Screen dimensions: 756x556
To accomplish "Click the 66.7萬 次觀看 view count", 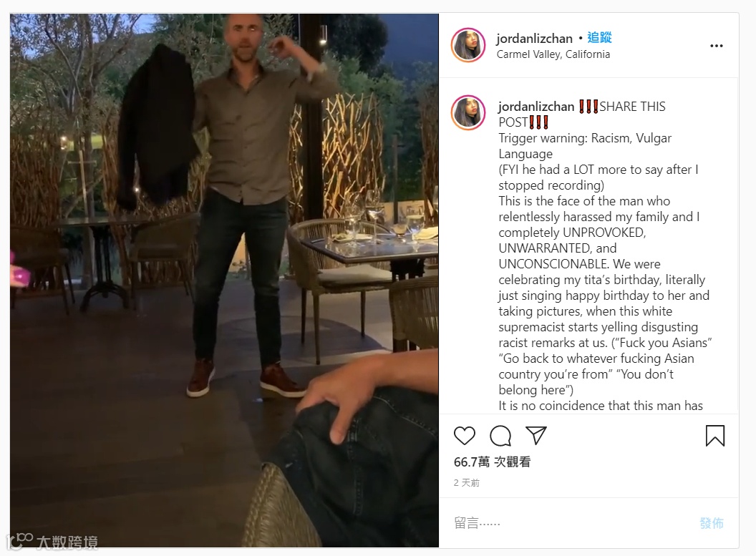I will coord(492,462).
